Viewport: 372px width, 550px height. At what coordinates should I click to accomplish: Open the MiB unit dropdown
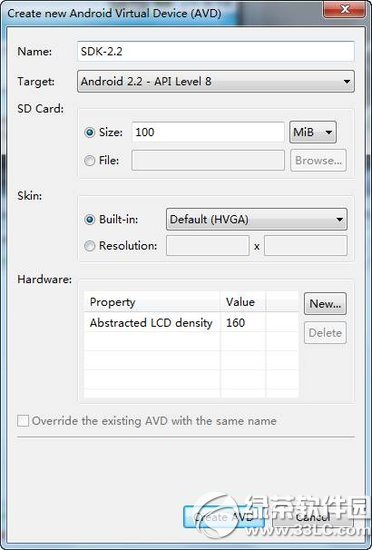point(313,132)
